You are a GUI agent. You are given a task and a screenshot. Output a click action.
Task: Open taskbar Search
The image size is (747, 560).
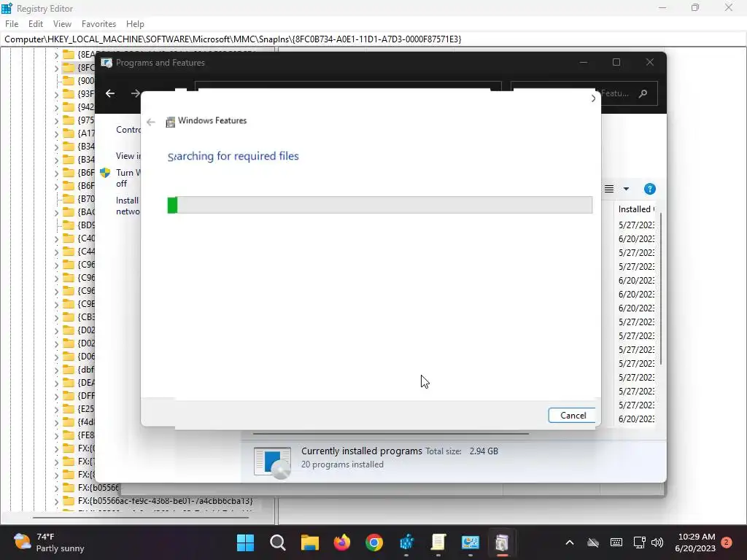[278, 542]
